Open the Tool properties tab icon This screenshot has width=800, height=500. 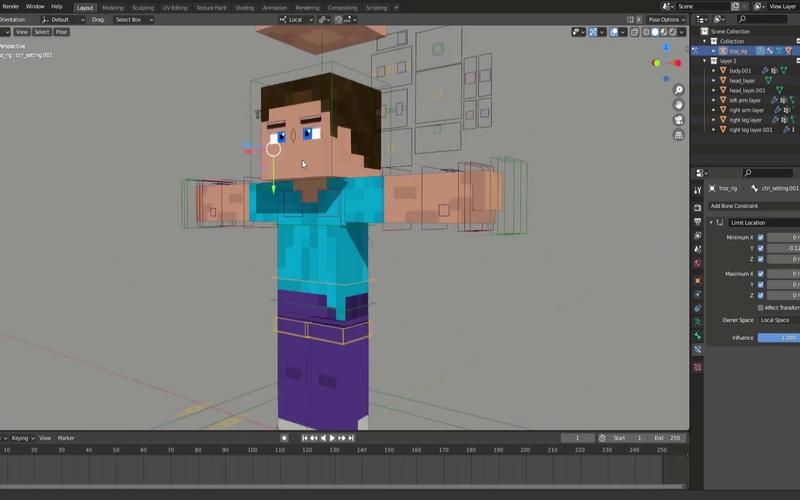697,190
